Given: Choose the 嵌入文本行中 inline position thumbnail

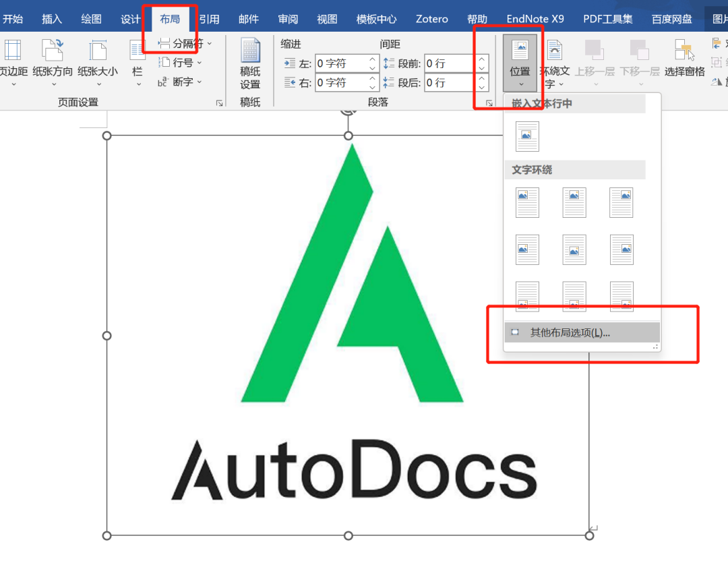Looking at the screenshot, I should tap(527, 136).
